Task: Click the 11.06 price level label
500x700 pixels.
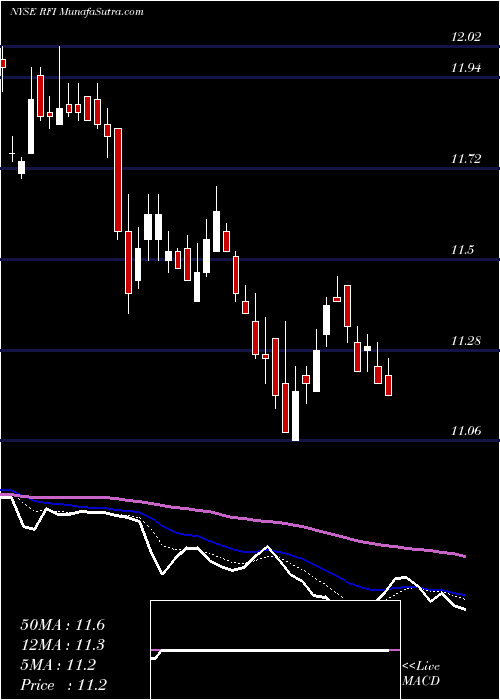Action: click(466, 431)
